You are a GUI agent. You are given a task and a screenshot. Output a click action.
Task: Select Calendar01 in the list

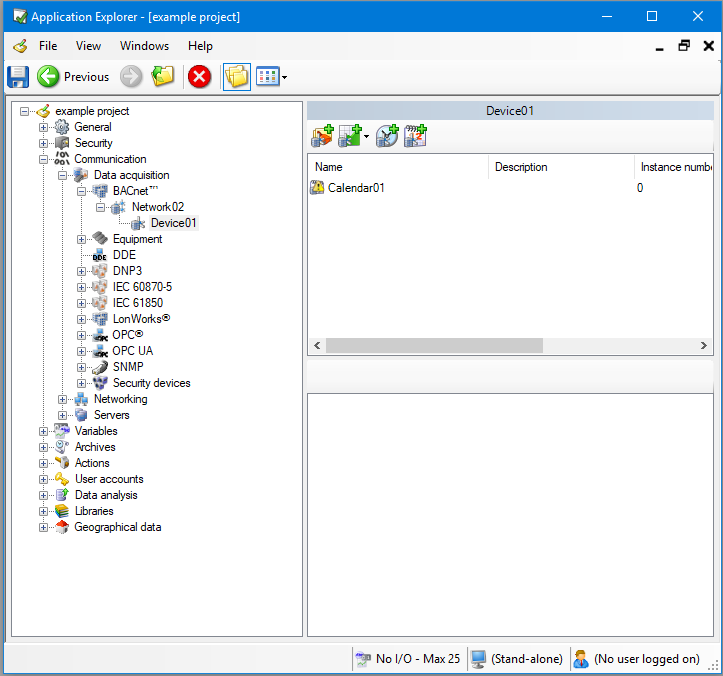coord(356,187)
